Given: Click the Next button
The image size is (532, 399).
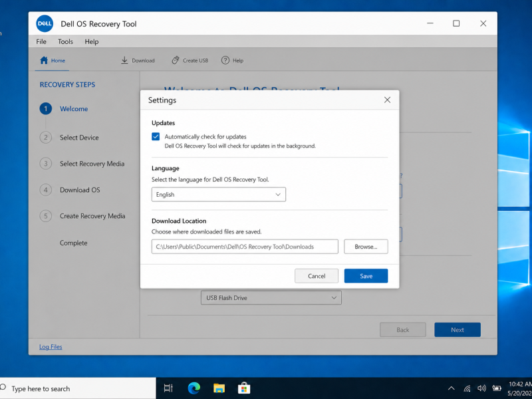Looking at the screenshot, I should pyautogui.click(x=458, y=330).
